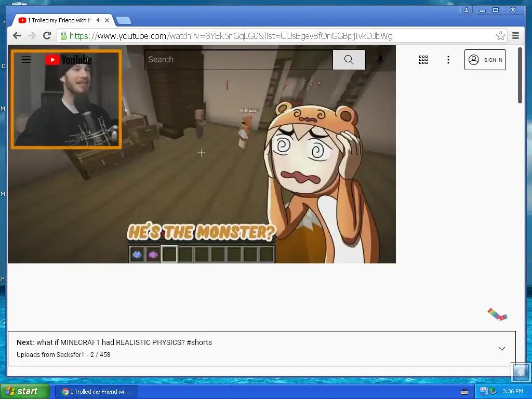The width and height of the screenshot is (532, 399).
Task: Restore down the Chrome window
Action: click(x=495, y=10)
